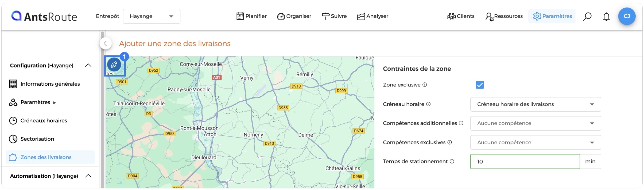Go to the Ressources section

click(504, 16)
